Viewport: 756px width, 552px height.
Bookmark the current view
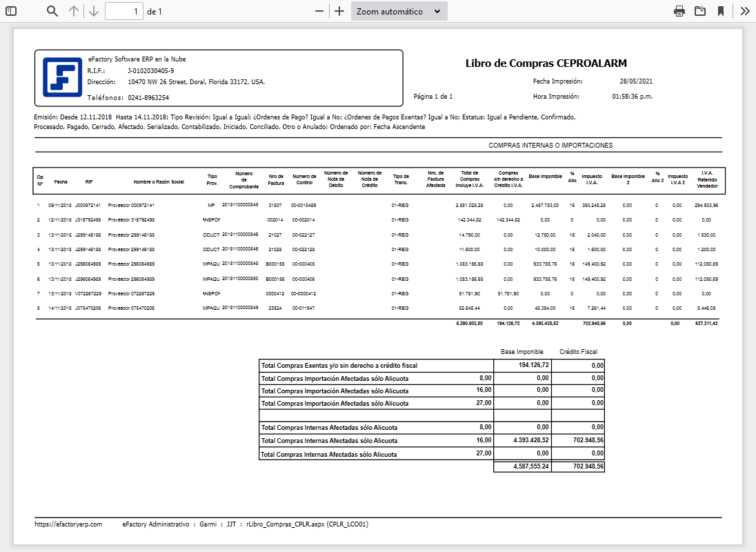721,11
